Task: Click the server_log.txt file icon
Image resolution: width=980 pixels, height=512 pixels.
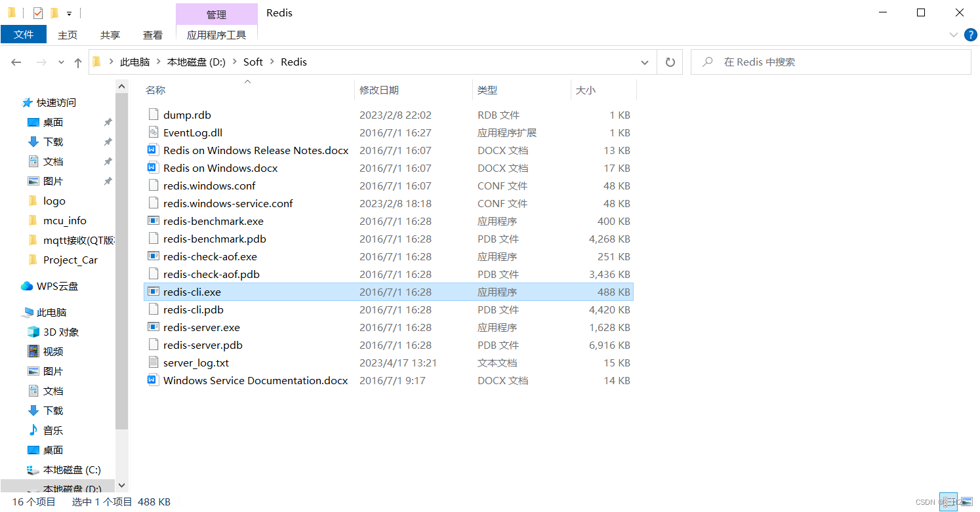Action: [x=153, y=363]
